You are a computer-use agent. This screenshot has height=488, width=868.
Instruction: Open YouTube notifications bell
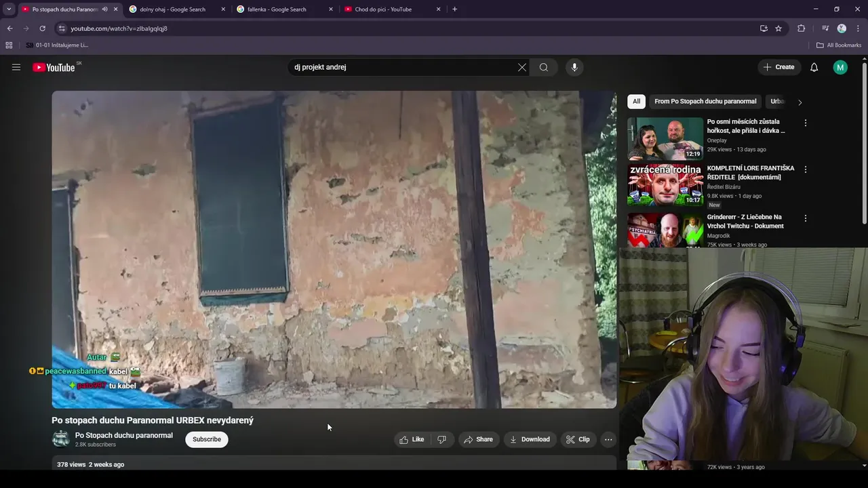click(814, 67)
